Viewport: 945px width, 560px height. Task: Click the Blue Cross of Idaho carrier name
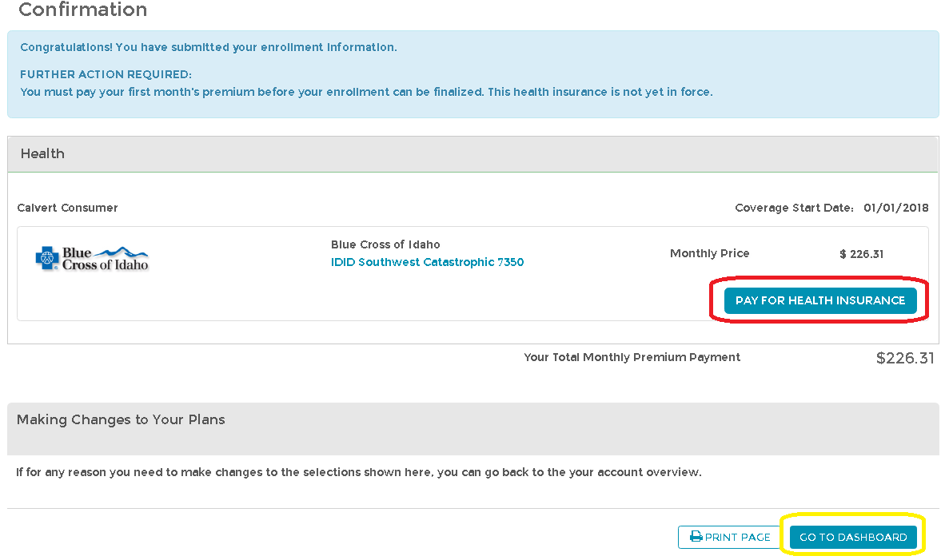[385, 244]
